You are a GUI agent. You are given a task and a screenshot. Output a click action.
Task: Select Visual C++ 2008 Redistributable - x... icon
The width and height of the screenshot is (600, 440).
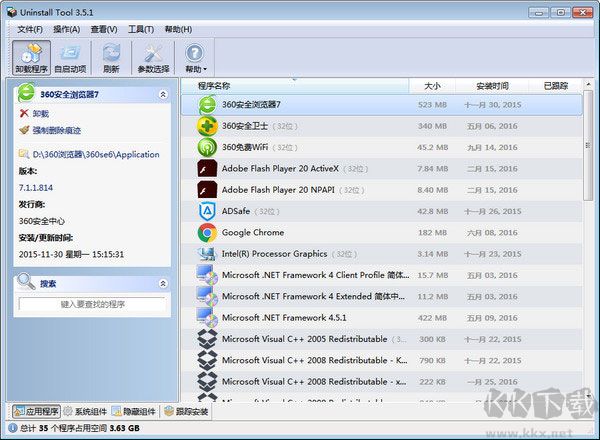tap(207, 382)
